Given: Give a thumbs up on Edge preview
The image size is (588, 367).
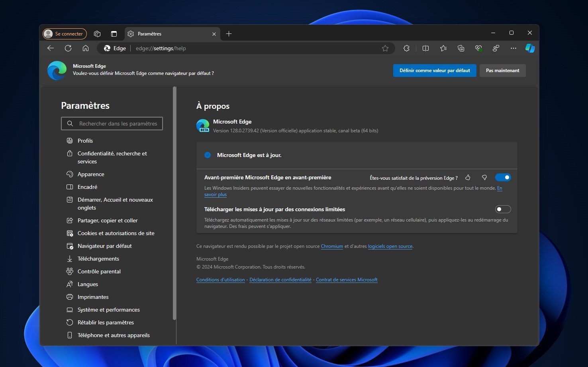Looking at the screenshot, I should [x=468, y=177].
